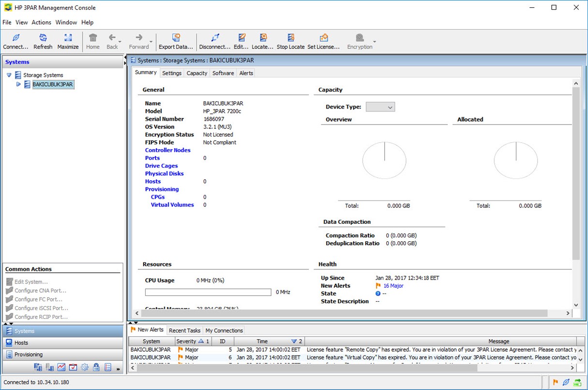The height and width of the screenshot is (390, 588).
Task: Open the File menu
Action: click(x=7, y=22)
